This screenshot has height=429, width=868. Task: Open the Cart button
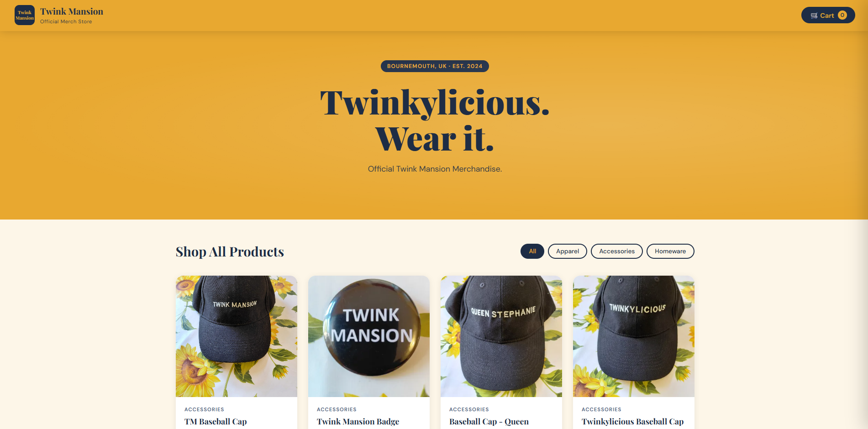pos(828,15)
